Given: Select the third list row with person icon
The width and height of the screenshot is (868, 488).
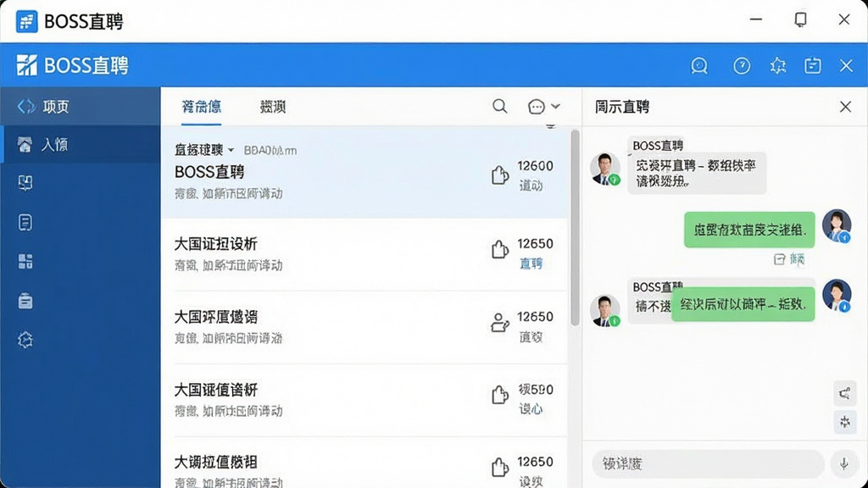Looking at the screenshot, I should pyautogui.click(x=364, y=327).
